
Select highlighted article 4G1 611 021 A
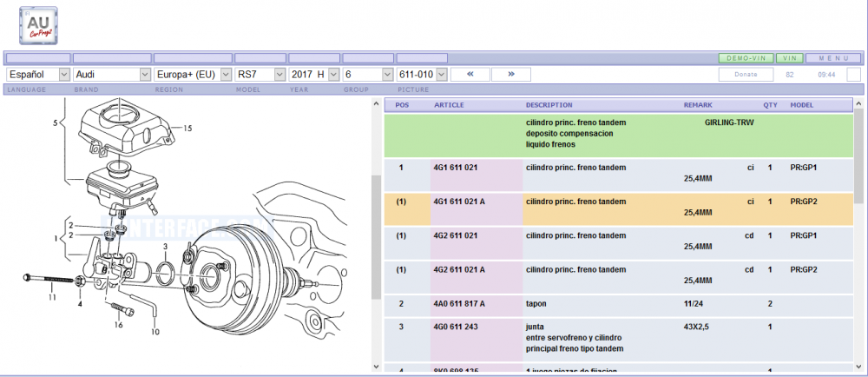pos(459,202)
